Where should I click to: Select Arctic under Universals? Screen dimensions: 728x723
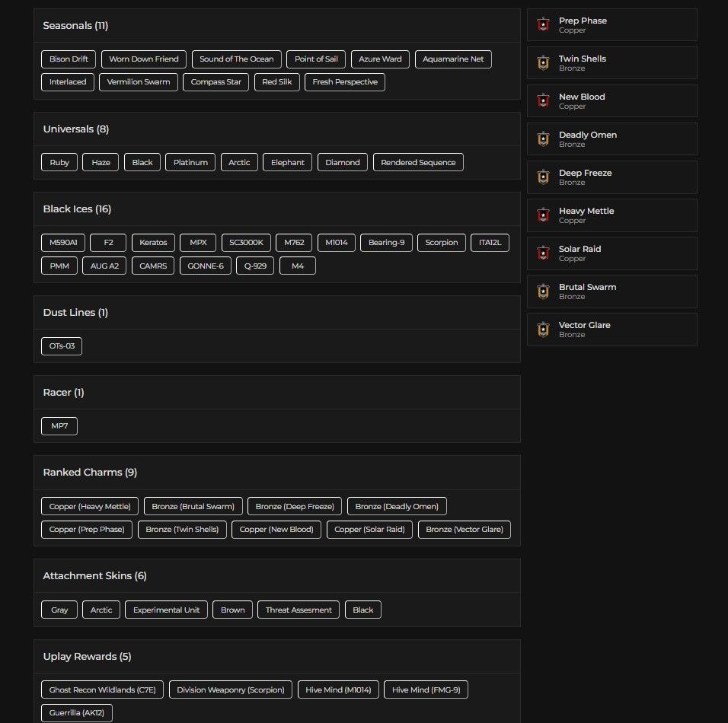[239, 162]
